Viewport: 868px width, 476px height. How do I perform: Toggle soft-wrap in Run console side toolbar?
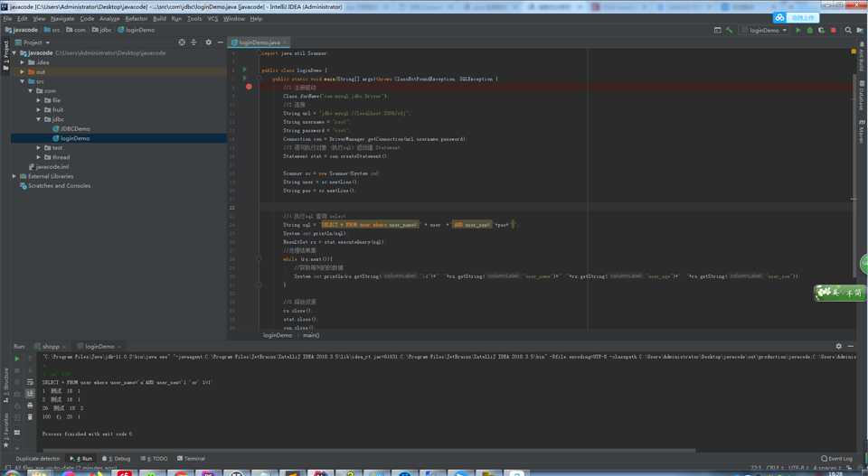30,382
